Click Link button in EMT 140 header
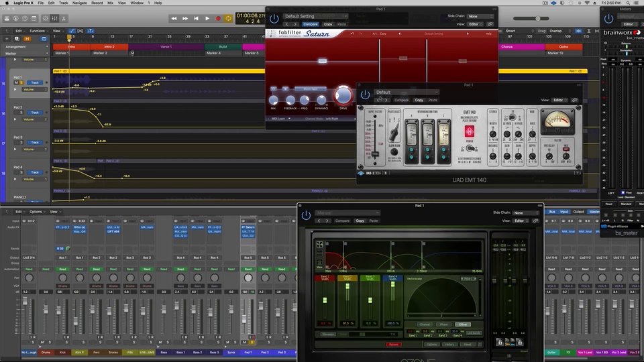The width and height of the screenshot is (644, 362). pyautogui.click(x=575, y=100)
